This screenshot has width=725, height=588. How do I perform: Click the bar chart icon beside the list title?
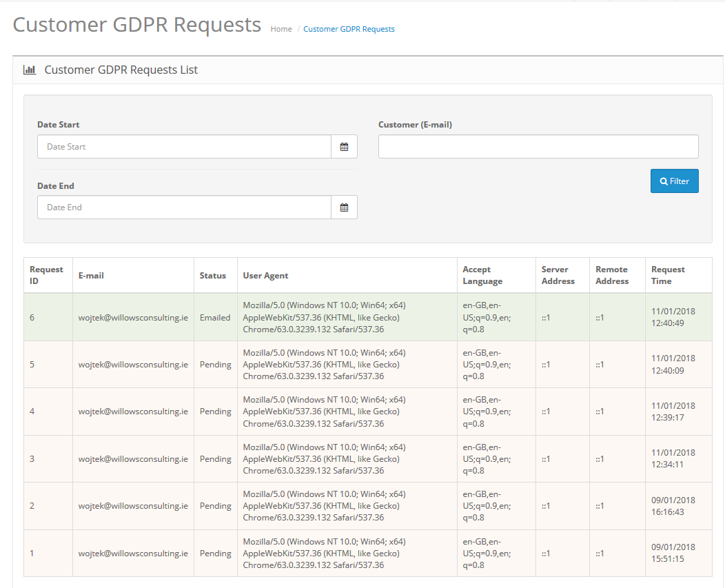[30, 70]
